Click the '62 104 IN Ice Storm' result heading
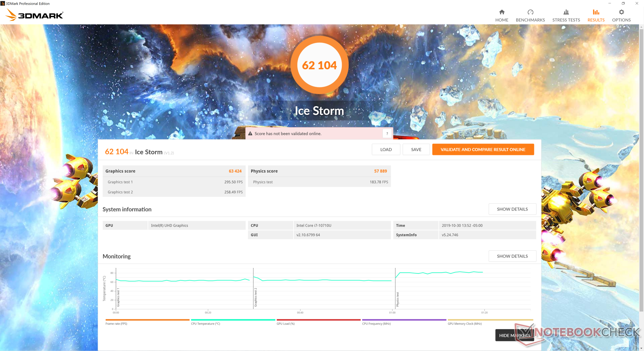Image resolution: width=644 pixels, height=351 pixels. [139, 152]
